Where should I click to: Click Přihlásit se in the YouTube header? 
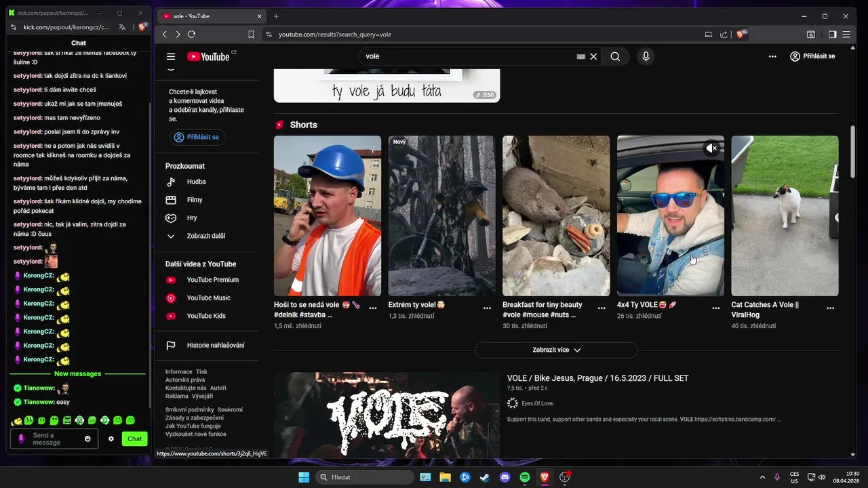pyautogui.click(x=812, y=56)
